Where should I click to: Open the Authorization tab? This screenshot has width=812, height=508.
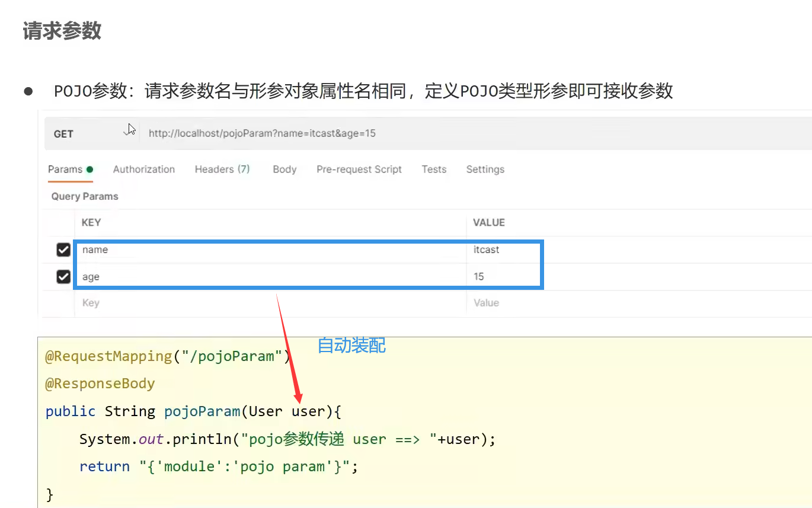(x=144, y=170)
